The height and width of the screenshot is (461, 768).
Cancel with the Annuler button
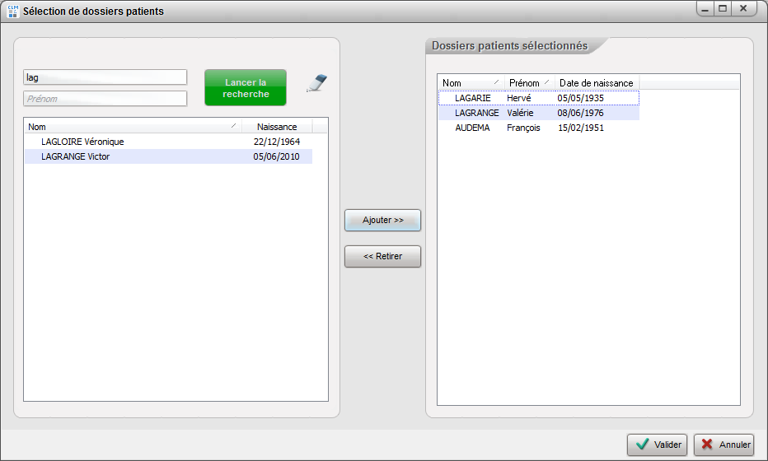(x=724, y=445)
